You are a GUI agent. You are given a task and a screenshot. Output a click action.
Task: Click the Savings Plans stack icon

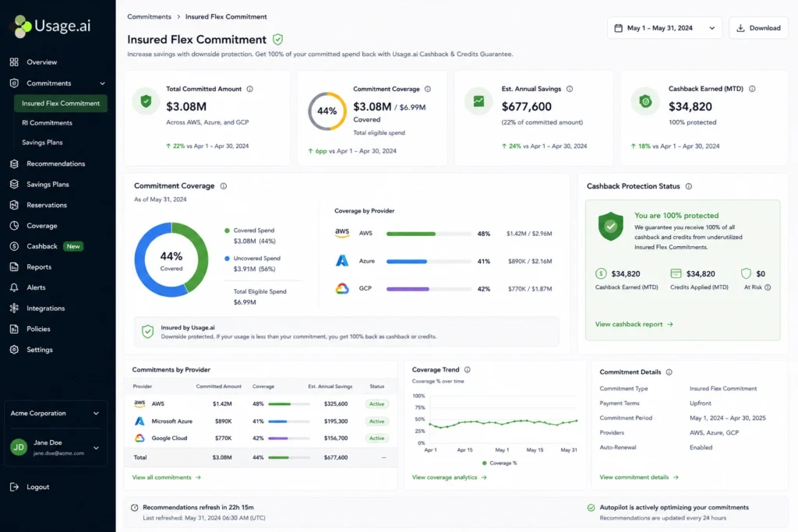tap(14, 184)
